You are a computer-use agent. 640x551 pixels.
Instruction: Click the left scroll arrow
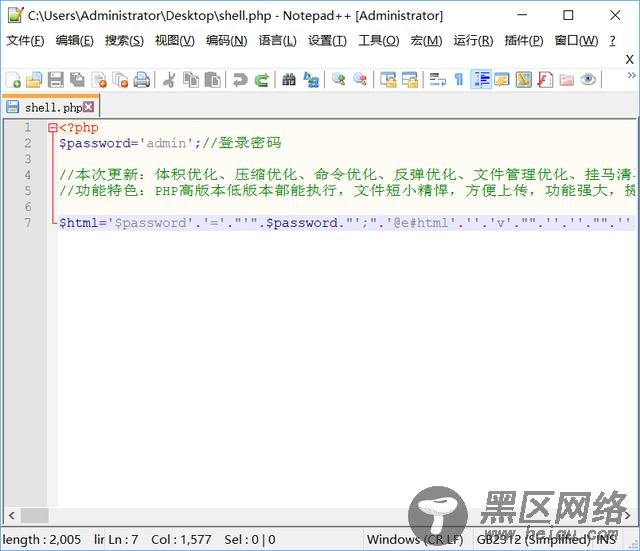[12, 515]
